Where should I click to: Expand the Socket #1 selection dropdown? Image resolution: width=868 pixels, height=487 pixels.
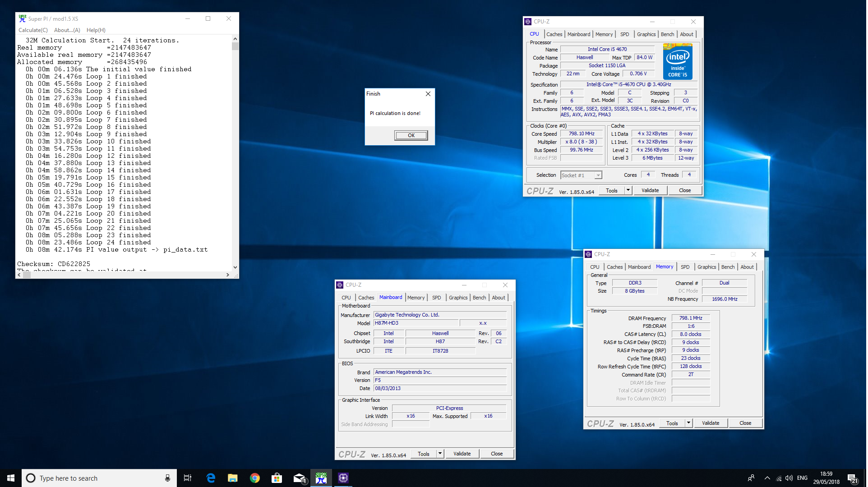coord(598,175)
